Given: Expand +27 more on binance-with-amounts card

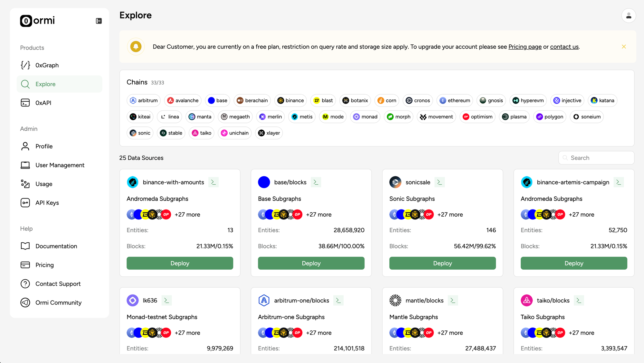Looking at the screenshot, I should 187,215.
